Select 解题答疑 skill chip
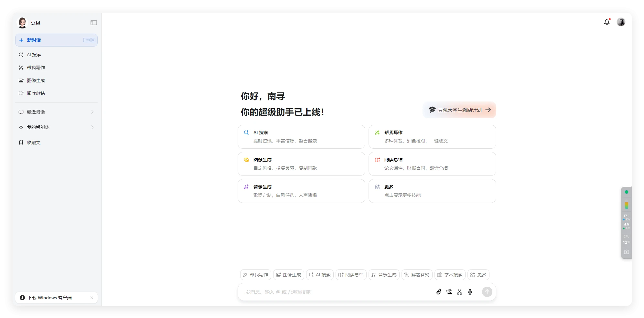Viewport: 644px width, 318px height. [x=417, y=275]
